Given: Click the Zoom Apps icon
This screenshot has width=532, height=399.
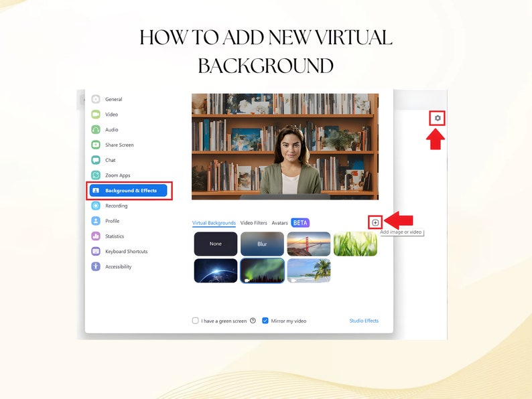Looking at the screenshot, I should pos(96,175).
